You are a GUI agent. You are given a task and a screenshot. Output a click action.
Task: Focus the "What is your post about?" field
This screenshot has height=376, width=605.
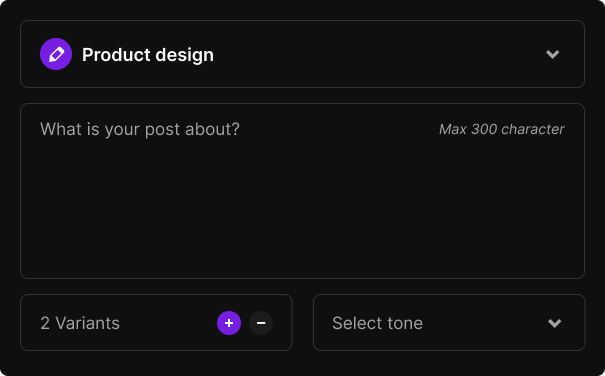coord(302,191)
